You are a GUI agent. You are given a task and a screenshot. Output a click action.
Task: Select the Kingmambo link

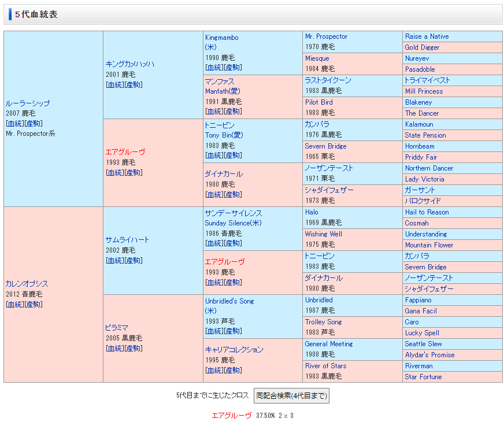pyautogui.click(x=221, y=38)
